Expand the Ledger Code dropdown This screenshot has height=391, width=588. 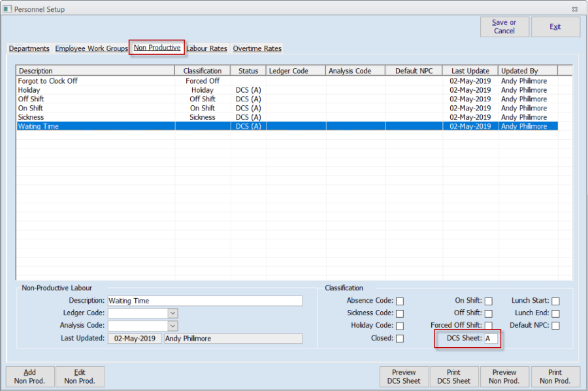coord(172,313)
